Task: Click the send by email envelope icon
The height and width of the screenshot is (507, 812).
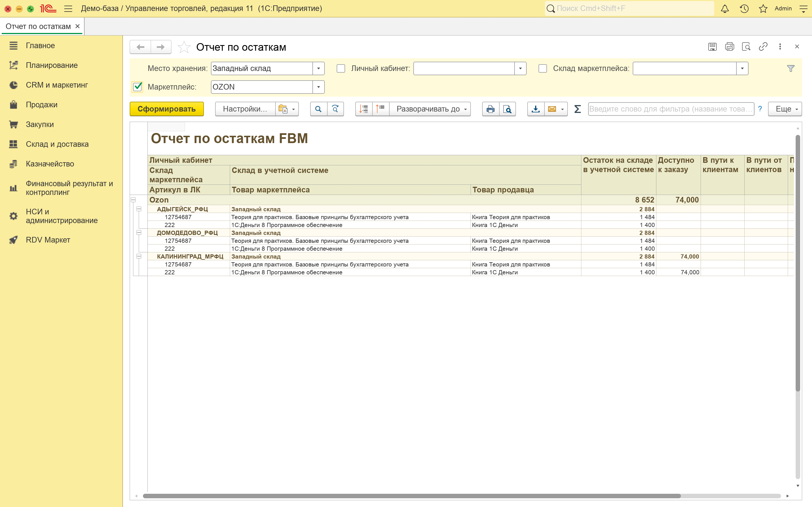Action: pos(552,109)
